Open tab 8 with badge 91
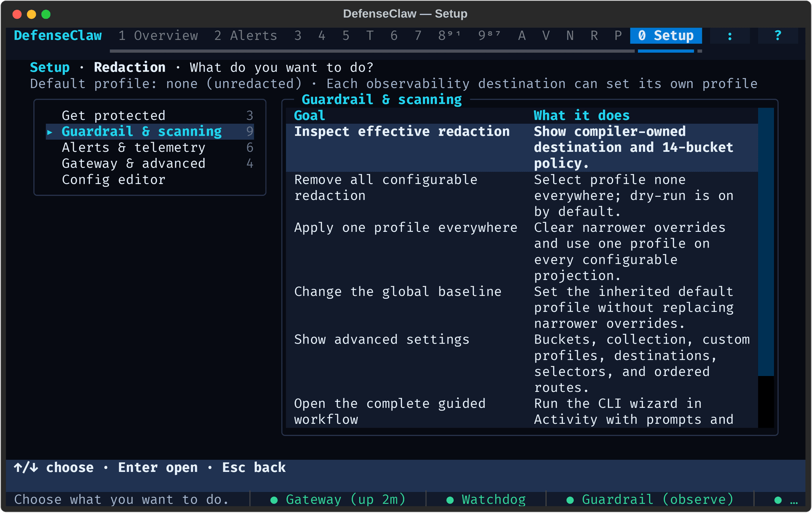The width and height of the screenshot is (812, 513). [450, 36]
